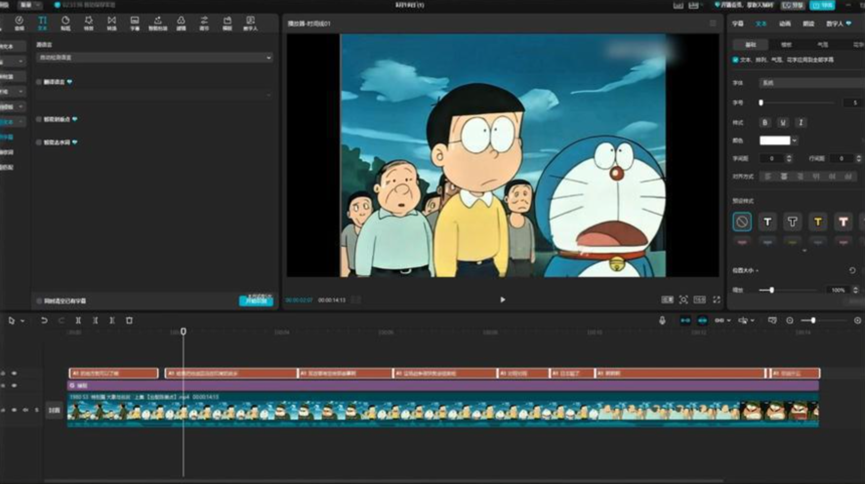Switch to the Captions tab in the right panel
Screen dimensions: 865x484
pos(738,24)
